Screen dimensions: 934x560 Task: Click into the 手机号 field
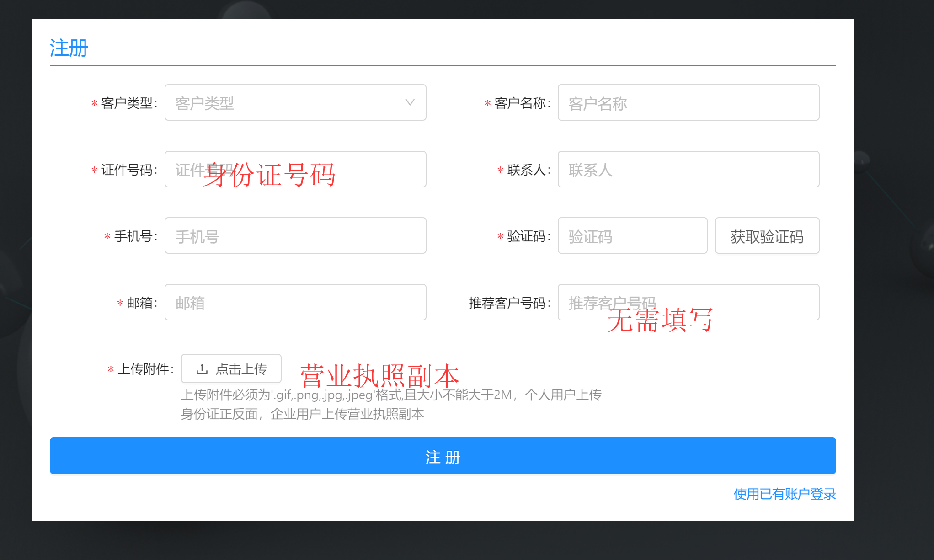[295, 236]
